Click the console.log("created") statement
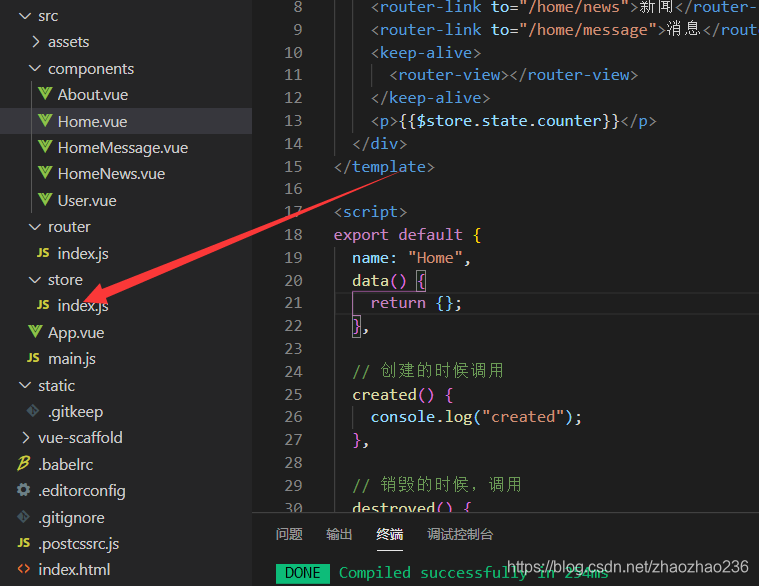759x586 pixels. 476,417
